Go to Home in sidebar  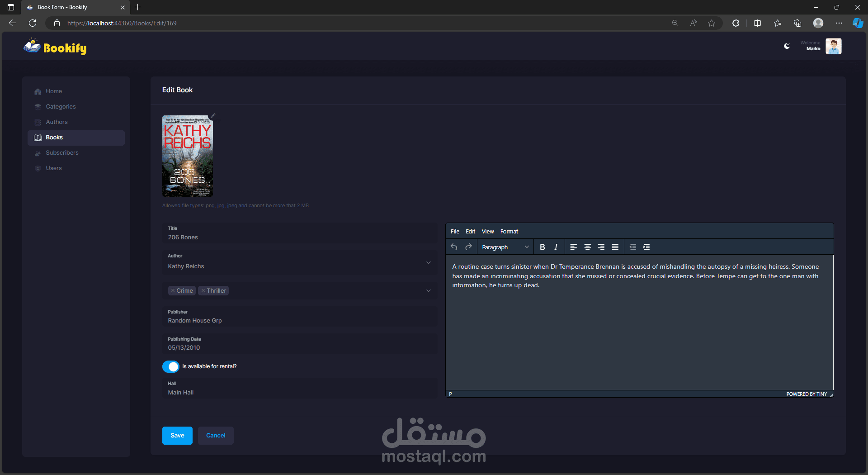(x=76, y=91)
